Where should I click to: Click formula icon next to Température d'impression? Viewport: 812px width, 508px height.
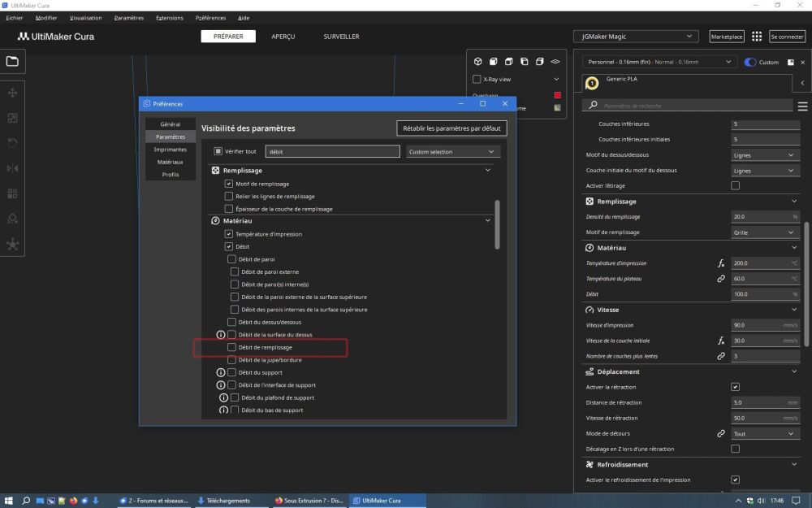[x=721, y=263]
